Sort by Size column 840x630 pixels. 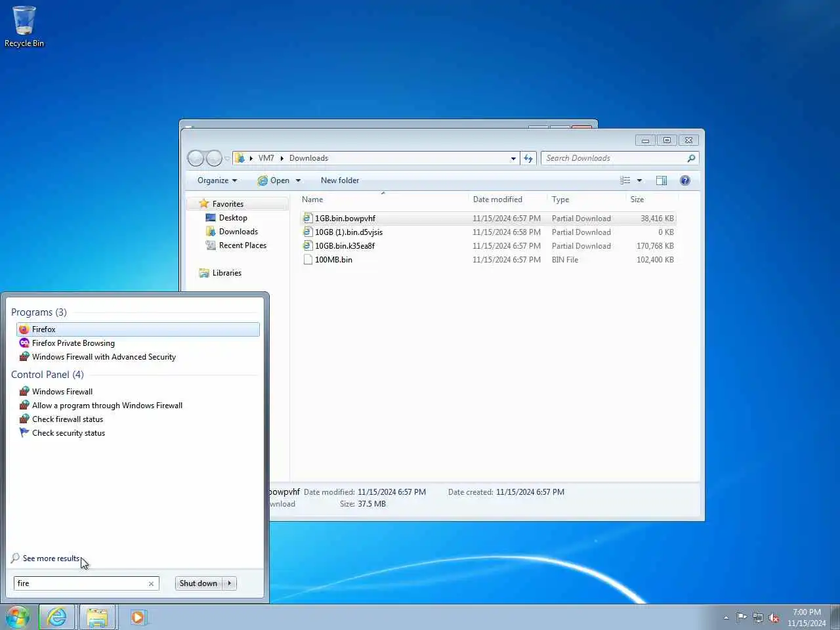652,199
